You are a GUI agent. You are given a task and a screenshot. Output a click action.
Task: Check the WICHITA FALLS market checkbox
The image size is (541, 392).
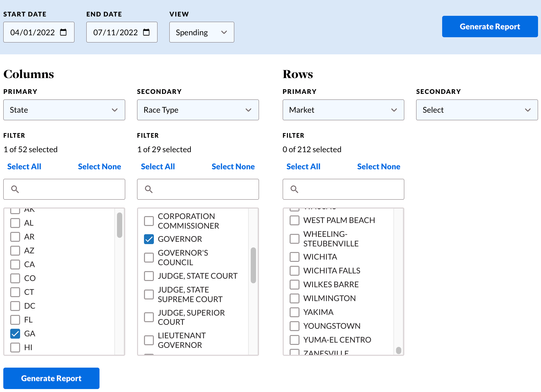[x=295, y=271]
